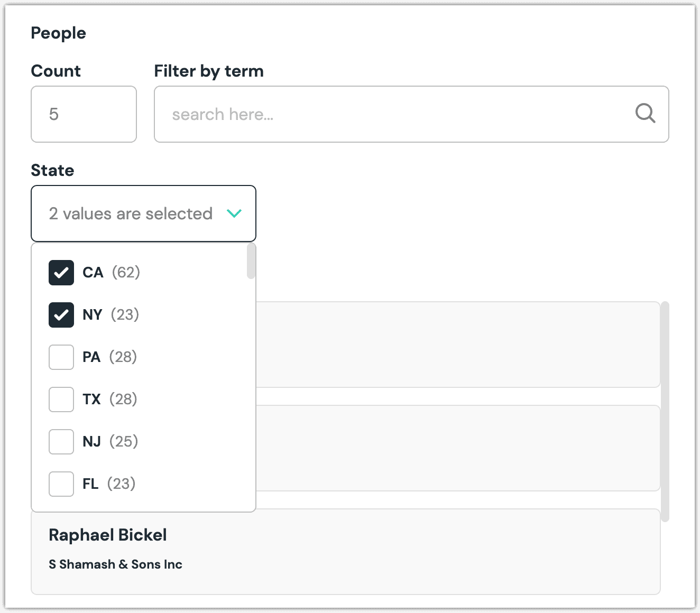
Task: Uncheck the NY state checkbox
Action: [61, 315]
